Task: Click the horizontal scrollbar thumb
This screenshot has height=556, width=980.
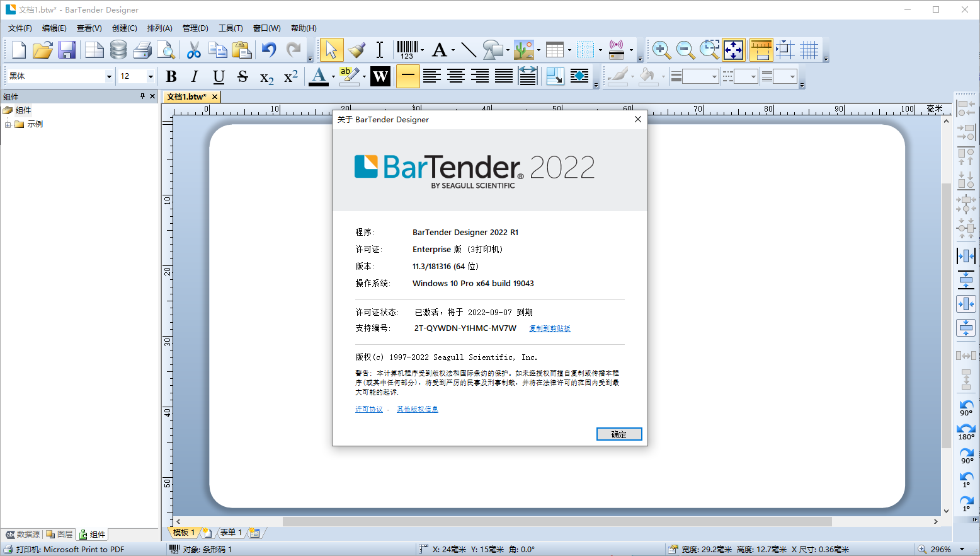Action: tap(557, 521)
